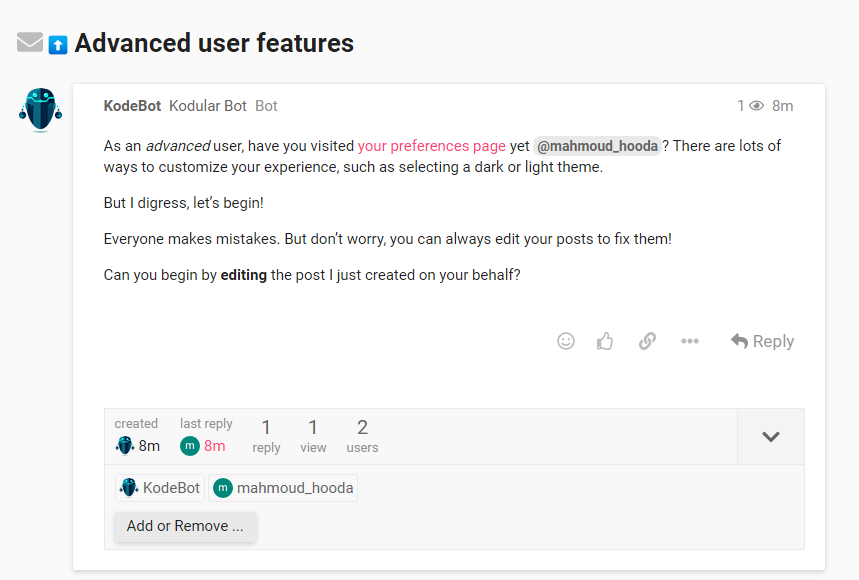Screen dimensions: 859x580
Task: Click KodeBot avatar under 'created'
Action: pos(125,446)
